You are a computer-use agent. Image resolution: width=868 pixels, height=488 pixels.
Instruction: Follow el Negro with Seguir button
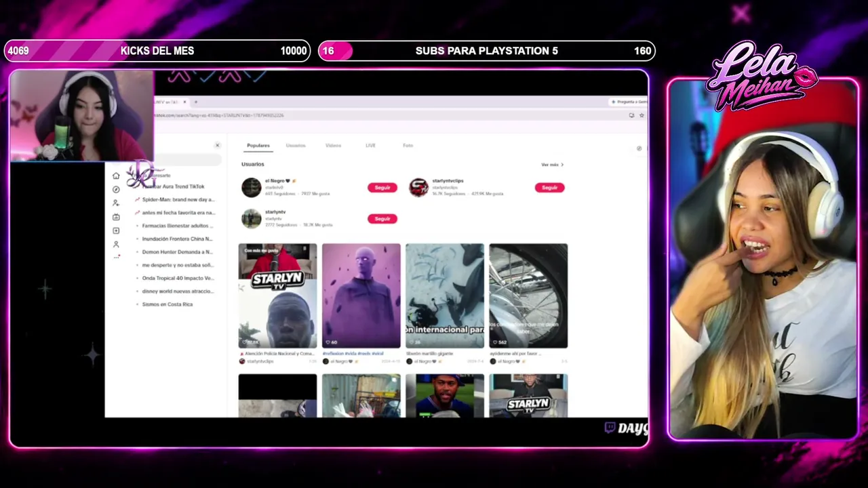coord(382,188)
